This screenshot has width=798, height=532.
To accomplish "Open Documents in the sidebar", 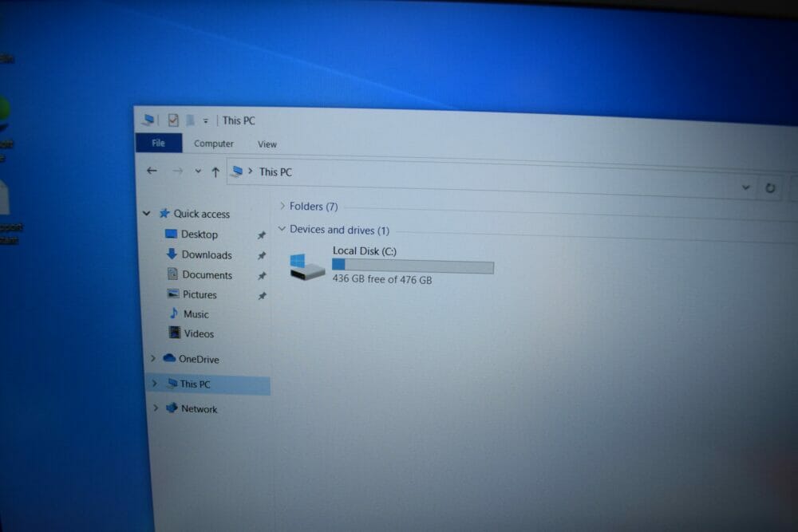I will point(207,275).
